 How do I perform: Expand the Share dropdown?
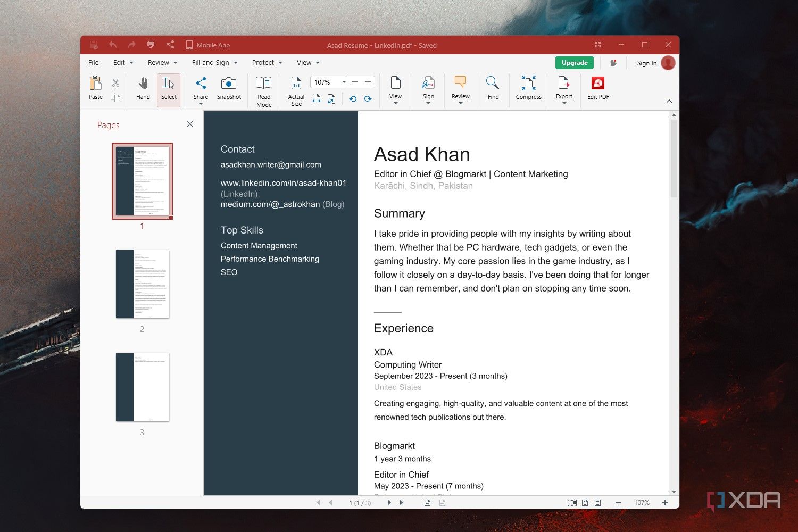pyautogui.click(x=201, y=104)
